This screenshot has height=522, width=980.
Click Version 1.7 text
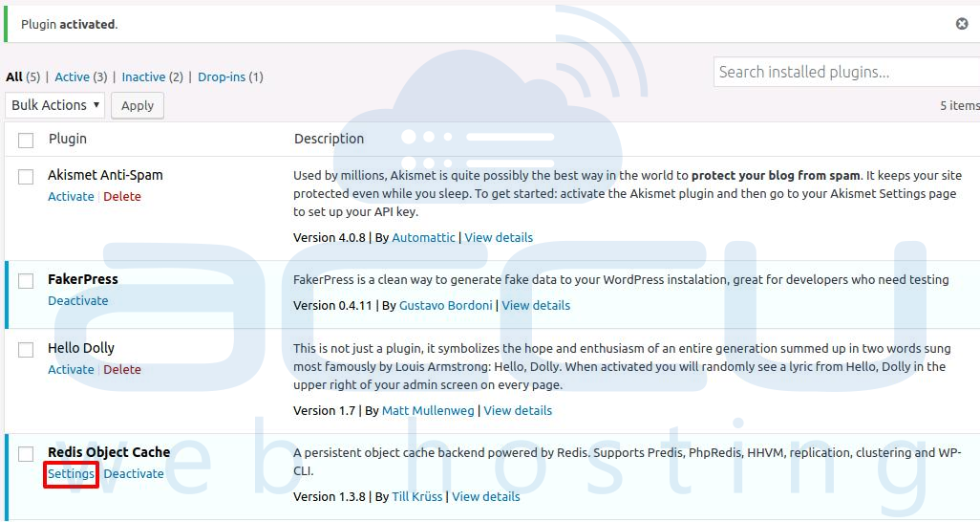point(324,411)
